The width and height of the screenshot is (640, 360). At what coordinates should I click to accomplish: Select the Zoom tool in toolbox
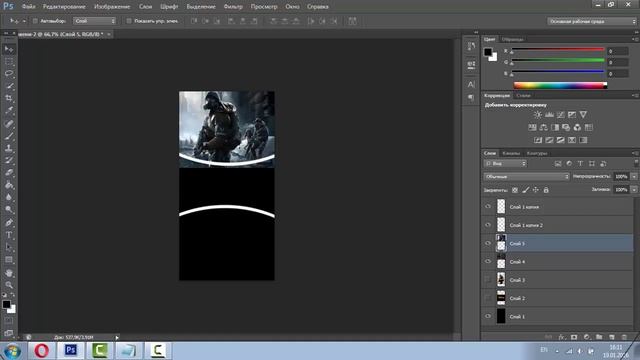pyautogui.click(x=9, y=285)
